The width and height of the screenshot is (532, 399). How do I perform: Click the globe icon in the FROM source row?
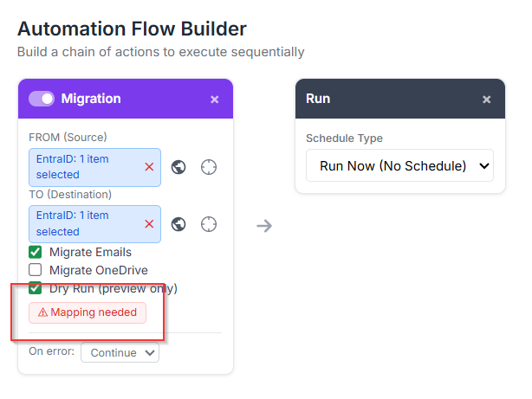pyautogui.click(x=178, y=167)
